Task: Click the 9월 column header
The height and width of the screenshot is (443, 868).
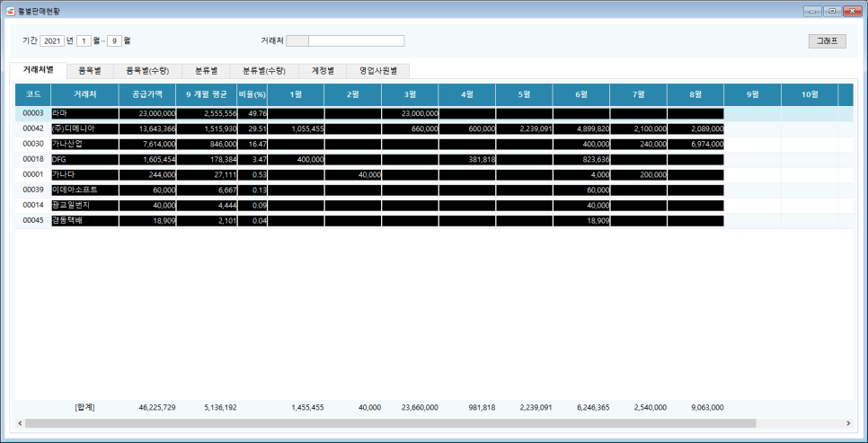Action: coord(752,94)
